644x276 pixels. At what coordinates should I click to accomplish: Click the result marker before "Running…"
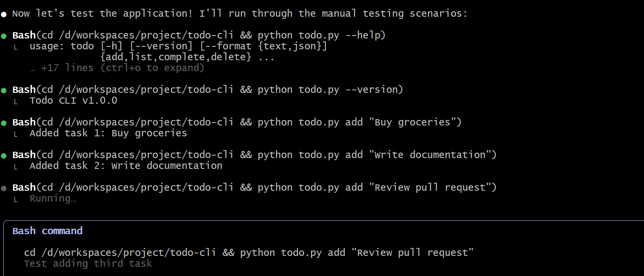click(16, 199)
